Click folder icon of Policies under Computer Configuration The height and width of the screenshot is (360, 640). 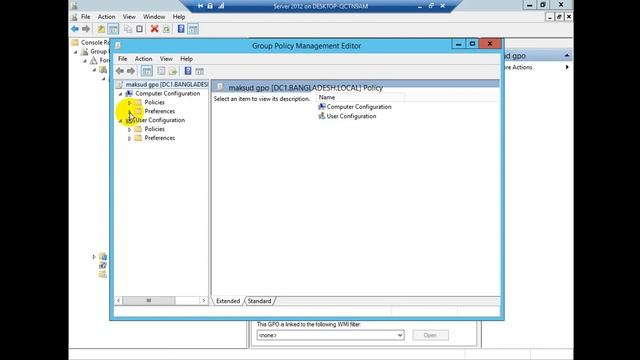coord(138,102)
